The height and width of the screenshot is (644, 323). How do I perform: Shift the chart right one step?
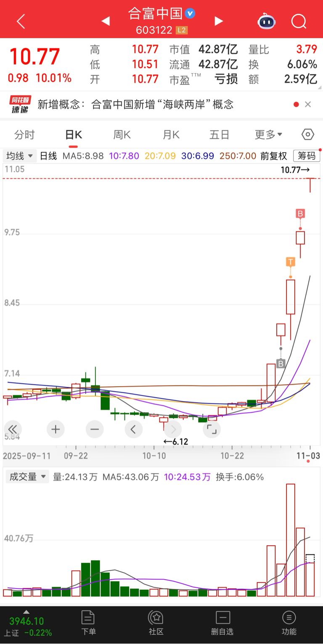[172, 429]
